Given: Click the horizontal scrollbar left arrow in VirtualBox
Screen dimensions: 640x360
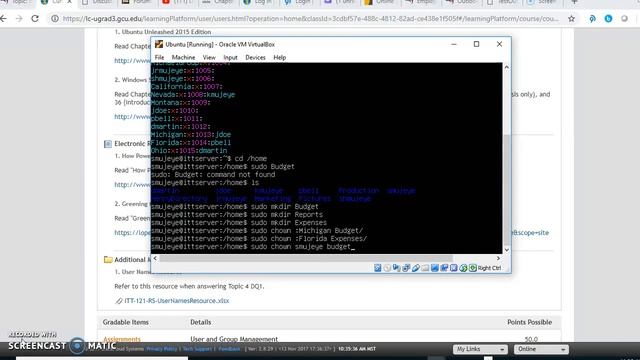Looking at the screenshot, I should (155, 258).
